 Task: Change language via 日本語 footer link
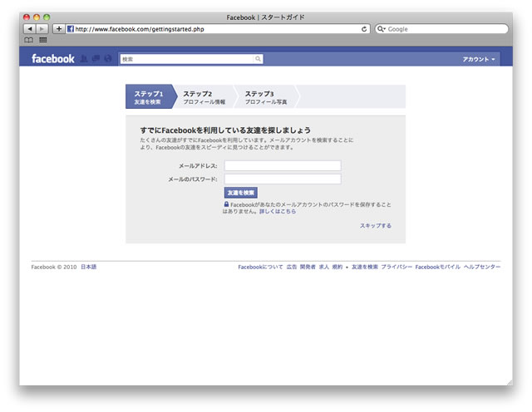point(89,267)
